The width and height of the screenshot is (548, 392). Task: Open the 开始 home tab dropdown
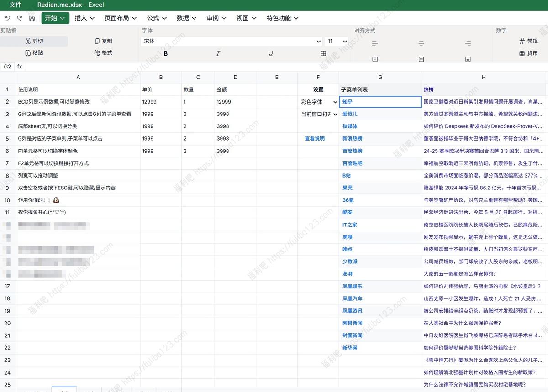pos(55,18)
